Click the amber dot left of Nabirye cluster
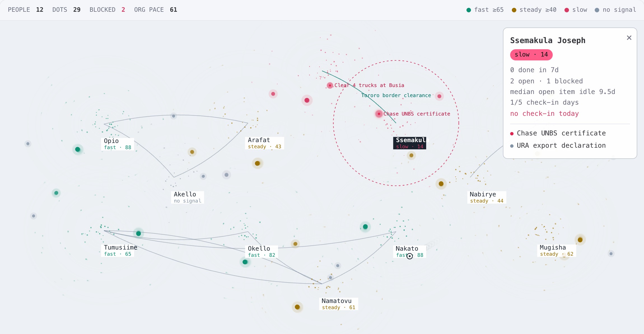 441,184
